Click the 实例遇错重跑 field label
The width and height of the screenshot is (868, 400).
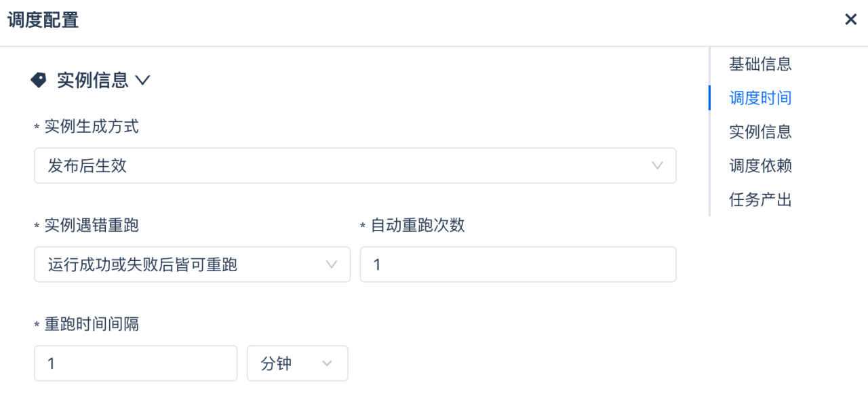(91, 225)
